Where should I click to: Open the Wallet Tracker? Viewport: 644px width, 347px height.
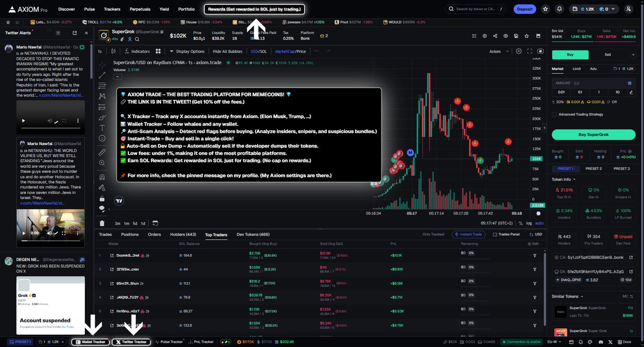90,342
